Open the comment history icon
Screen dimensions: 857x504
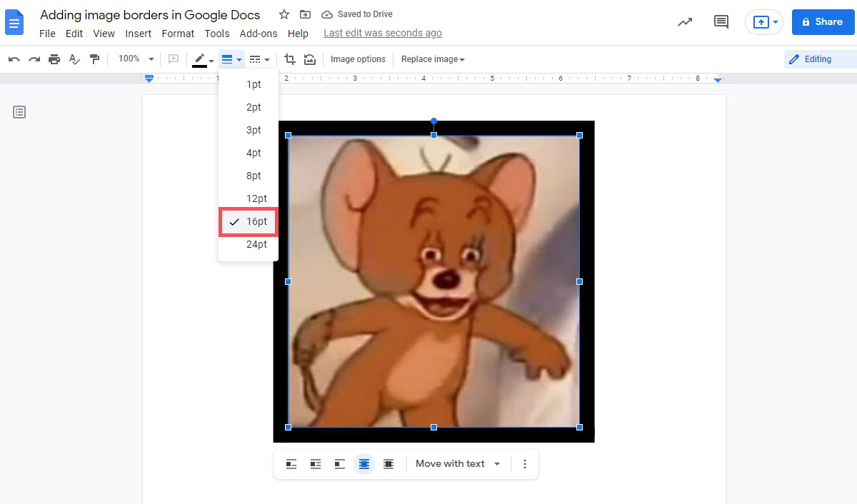tap(721, 22)
